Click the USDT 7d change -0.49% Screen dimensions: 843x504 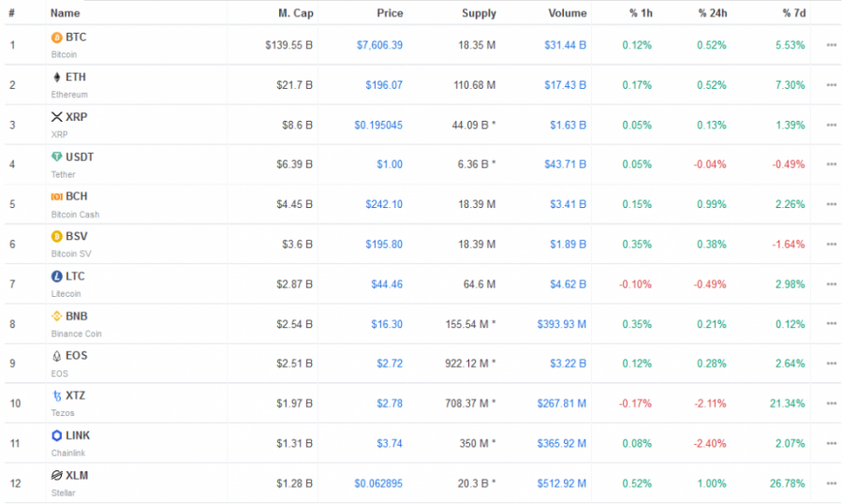click(x=789, y=164)
